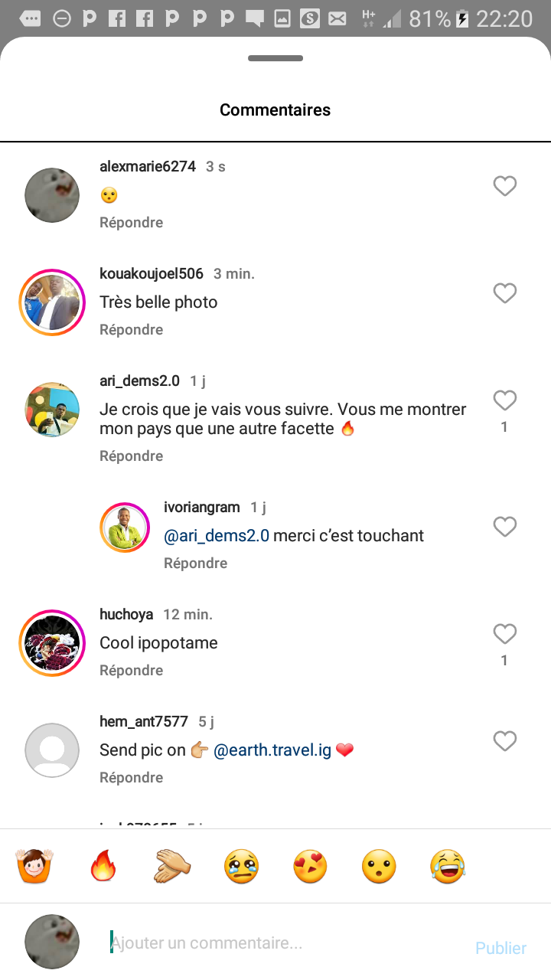551x980 pixels.
Task: Insert the raised hands person emoji
Action: pos(34,867)
